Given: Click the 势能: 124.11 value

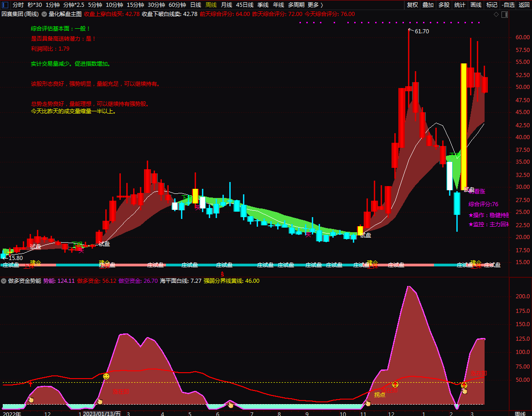Looking at the screenshot, I should pos(59,281).
